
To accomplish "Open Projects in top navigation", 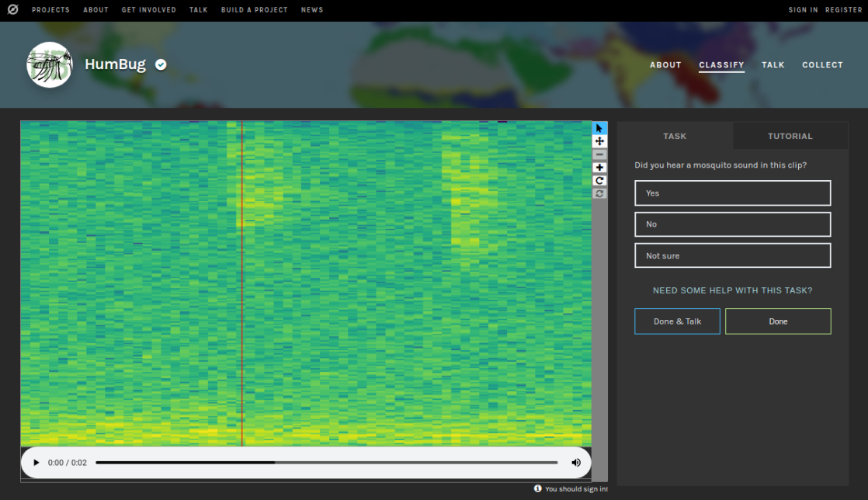I will pos(50,10).
